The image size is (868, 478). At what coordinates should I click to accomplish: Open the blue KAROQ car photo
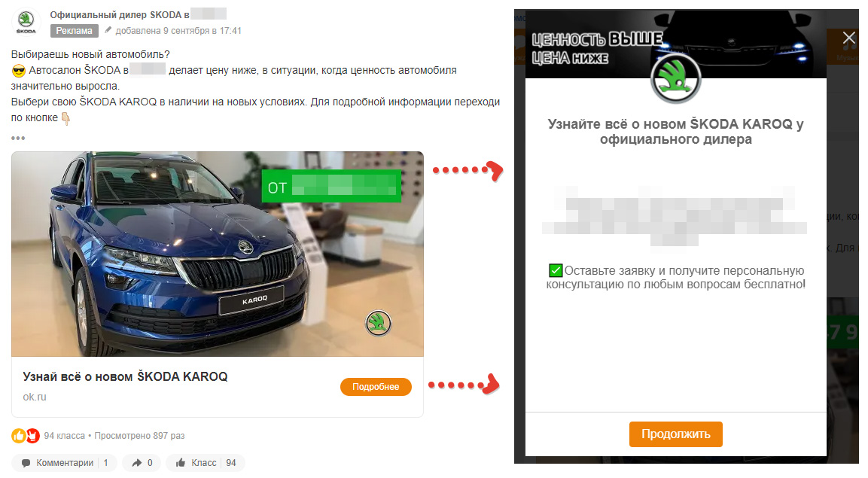(218, 254)
